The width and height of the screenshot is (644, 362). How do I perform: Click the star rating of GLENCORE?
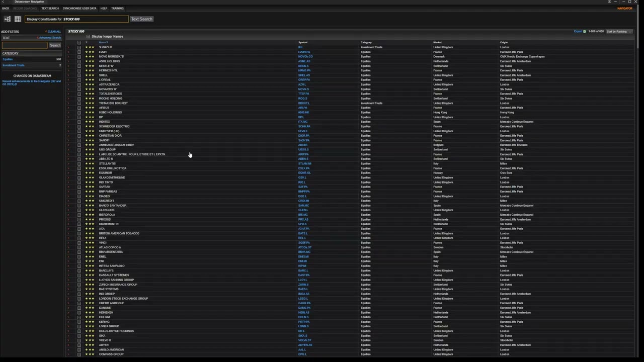tap(90, 210)
